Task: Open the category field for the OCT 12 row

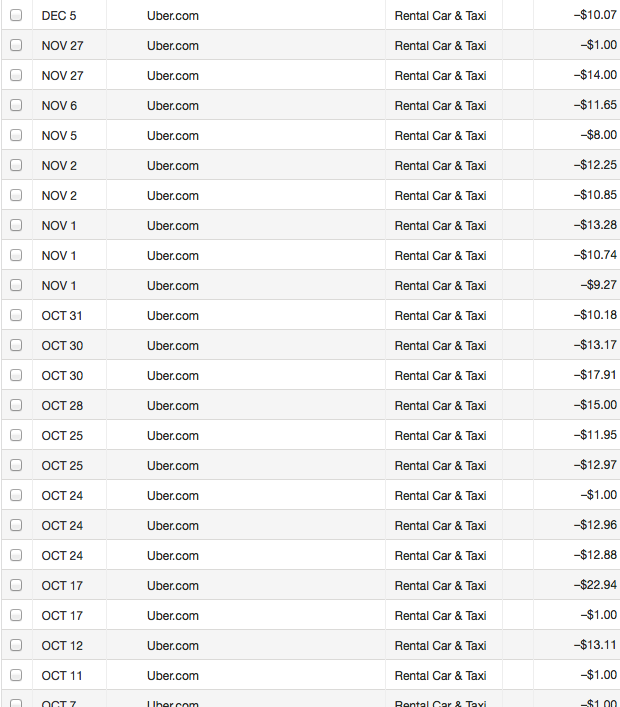Action: pyautogui.click(x=440, y=645)
